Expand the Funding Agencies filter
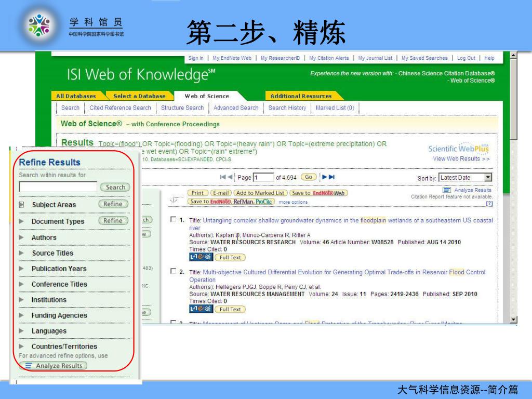Viewport: 532px width, 399px height. point(21,315)
